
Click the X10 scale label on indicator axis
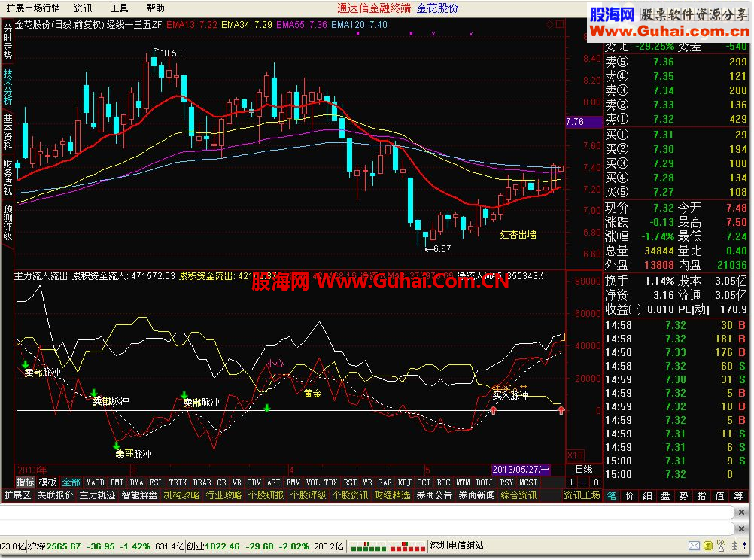click(575, 455)
